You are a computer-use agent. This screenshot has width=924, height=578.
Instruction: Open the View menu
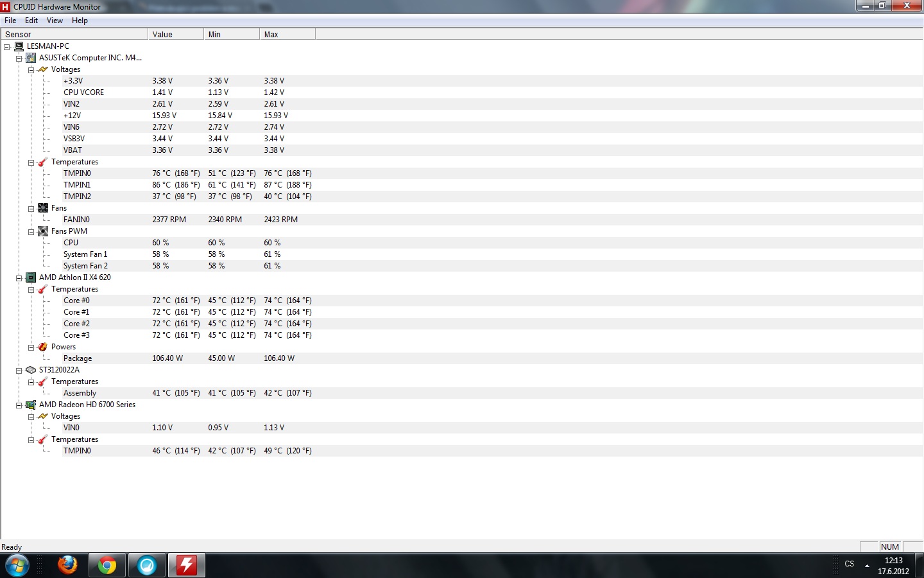55,21
